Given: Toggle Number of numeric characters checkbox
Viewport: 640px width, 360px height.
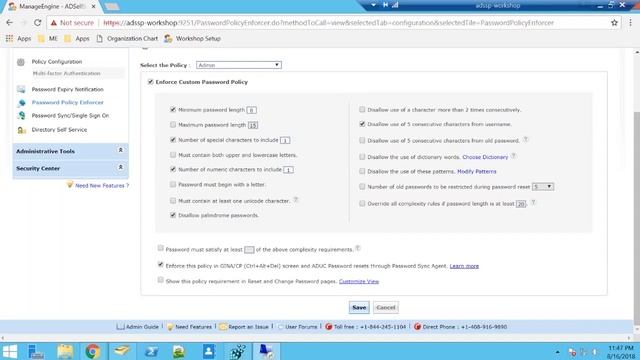Looking at the screenshot, I should coord(173,169).
